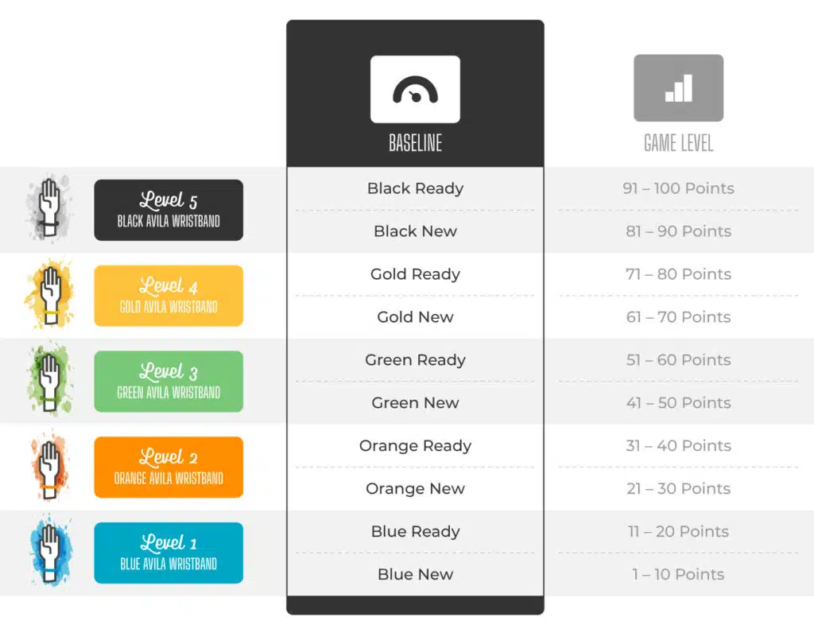814x644 pixels.
Task: Pick the Level 1 Blue Avila Wristband badge
Action: (169, 553)
